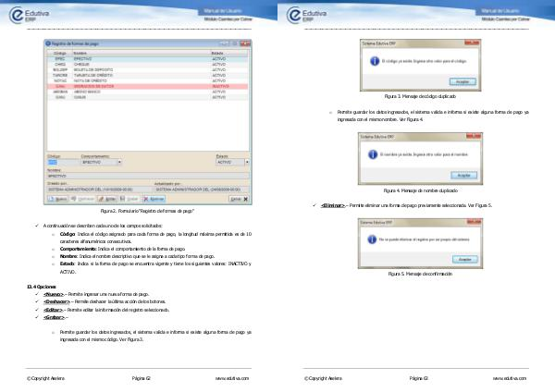
Task: Click Aceptar in duplicate code dialog
Action: click(463, 81)
